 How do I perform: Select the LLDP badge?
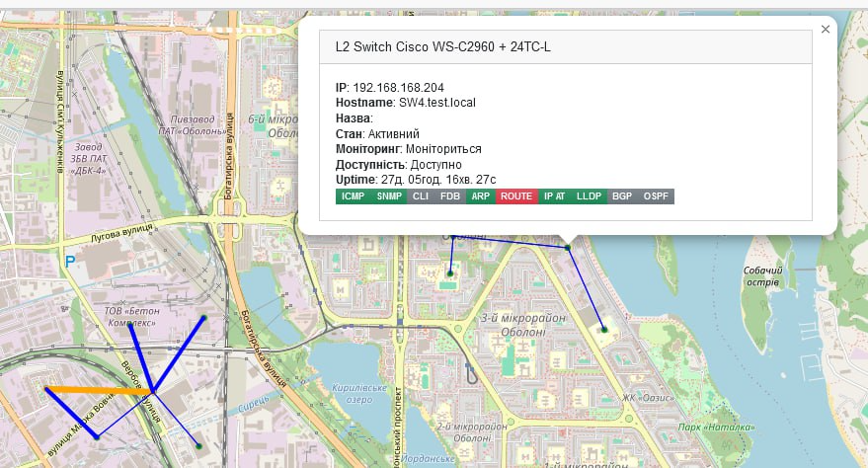[589, 196]
